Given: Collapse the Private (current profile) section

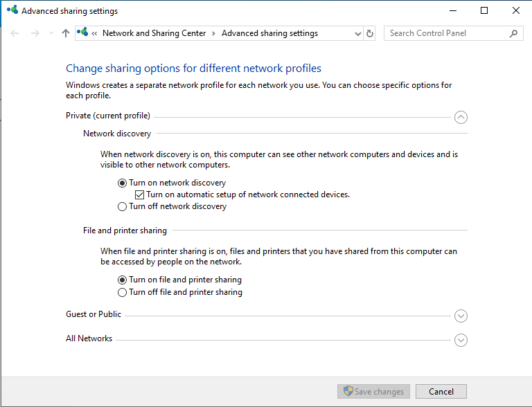Looking at the screenshot, I should 461,118.
